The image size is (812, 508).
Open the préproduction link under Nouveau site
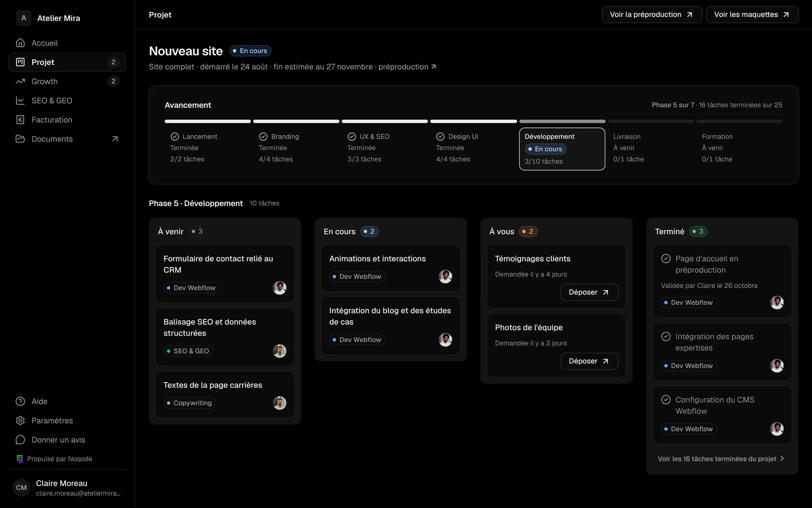(x=407, y=67)
